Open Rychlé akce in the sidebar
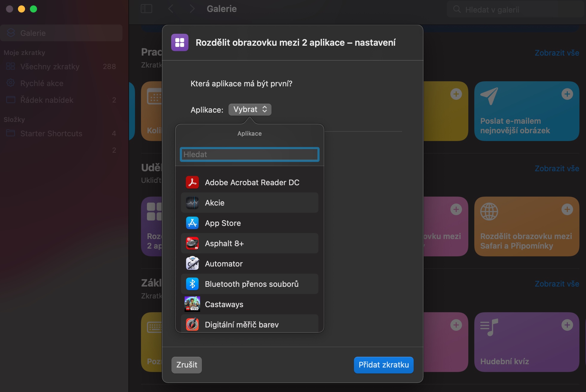The width and height of the screenshot is (586, 392). tap(42, 83)
